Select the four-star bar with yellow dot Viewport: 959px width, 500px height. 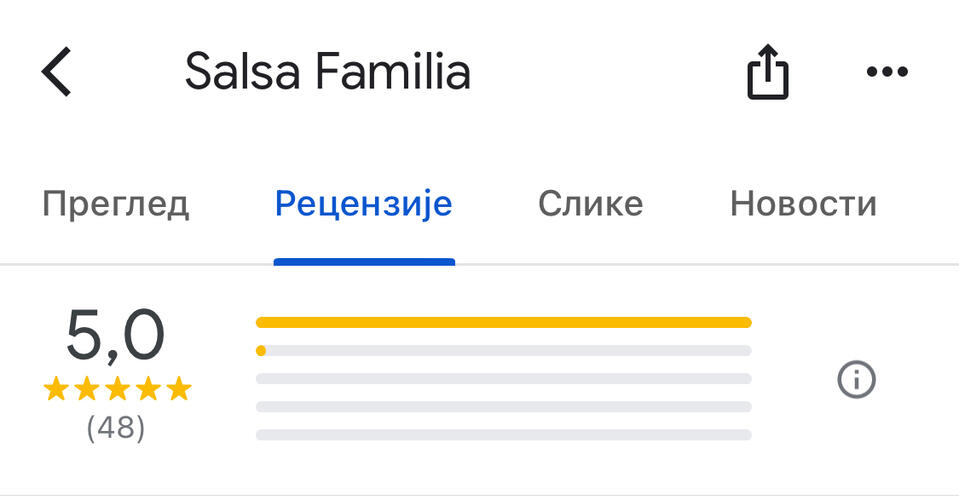pos(503,351)
